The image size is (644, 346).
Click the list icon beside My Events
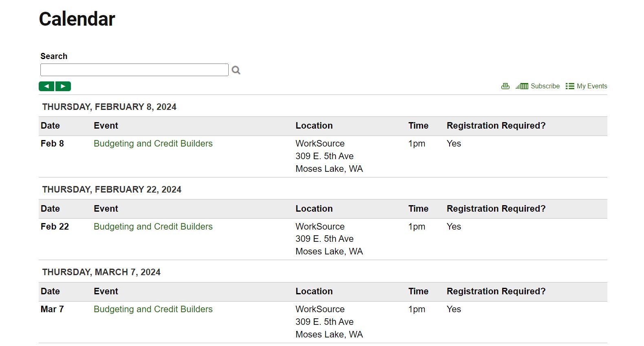pyautogui.click(x=570, y=86)
